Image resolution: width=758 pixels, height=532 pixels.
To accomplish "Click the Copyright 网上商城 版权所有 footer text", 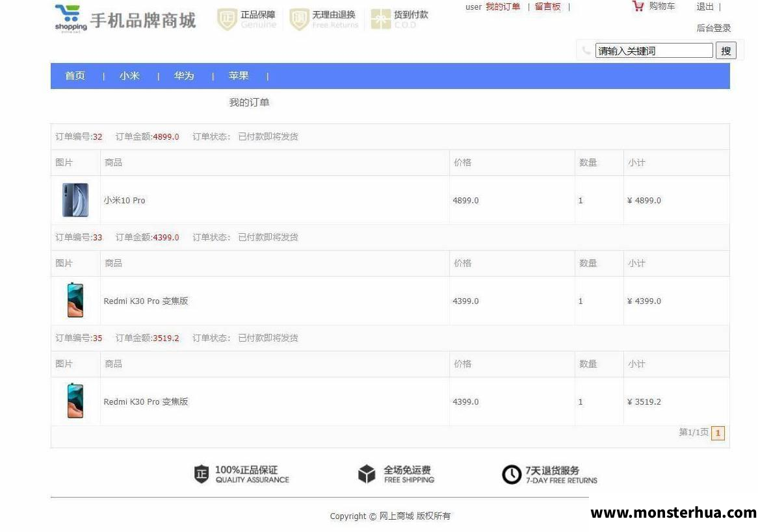I will [390, 516].
